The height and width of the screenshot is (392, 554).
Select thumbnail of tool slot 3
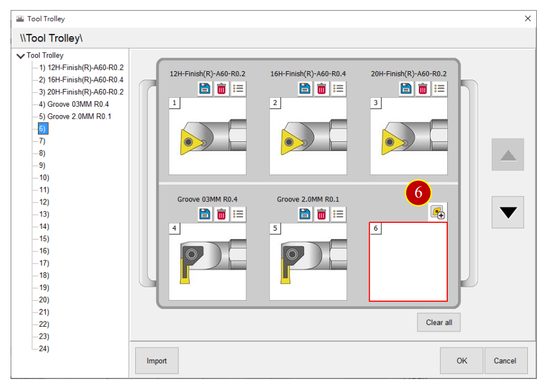click(409, 136)
